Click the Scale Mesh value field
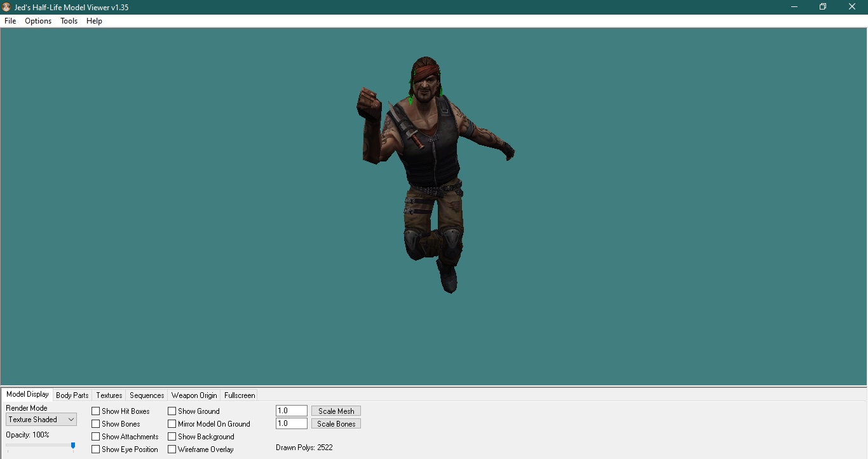 [292, 411]
